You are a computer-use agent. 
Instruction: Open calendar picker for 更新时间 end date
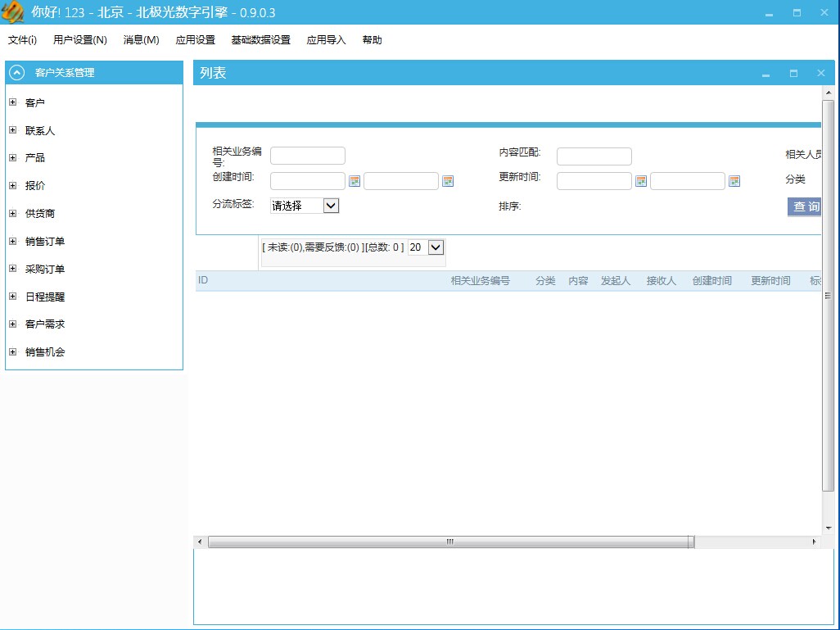point(734,180)
